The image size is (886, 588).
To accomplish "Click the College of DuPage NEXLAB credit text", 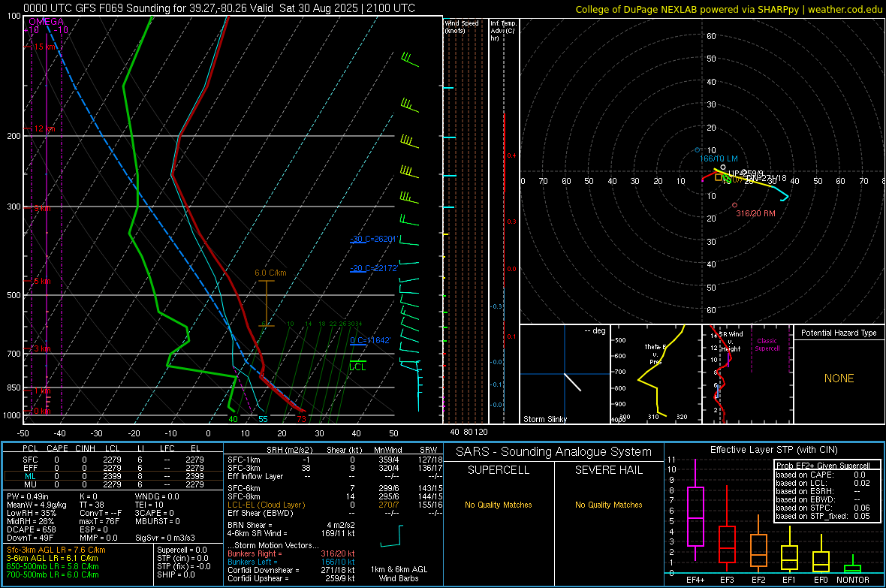I will tap(728, 9).
